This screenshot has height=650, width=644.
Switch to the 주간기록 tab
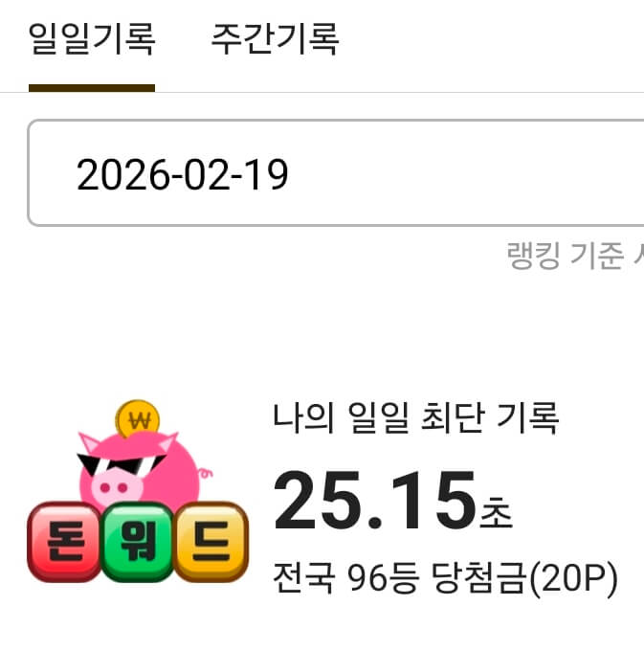tap(276, 38)
